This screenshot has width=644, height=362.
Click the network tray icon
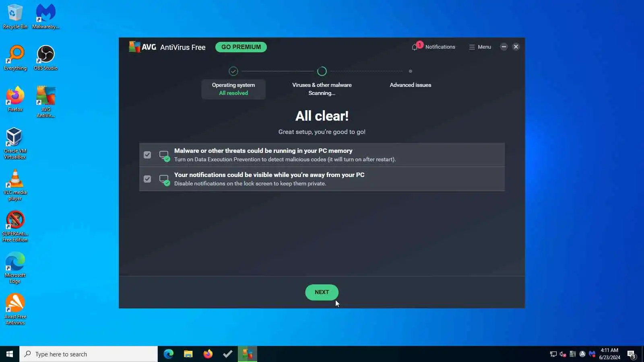tap(553, 354)
